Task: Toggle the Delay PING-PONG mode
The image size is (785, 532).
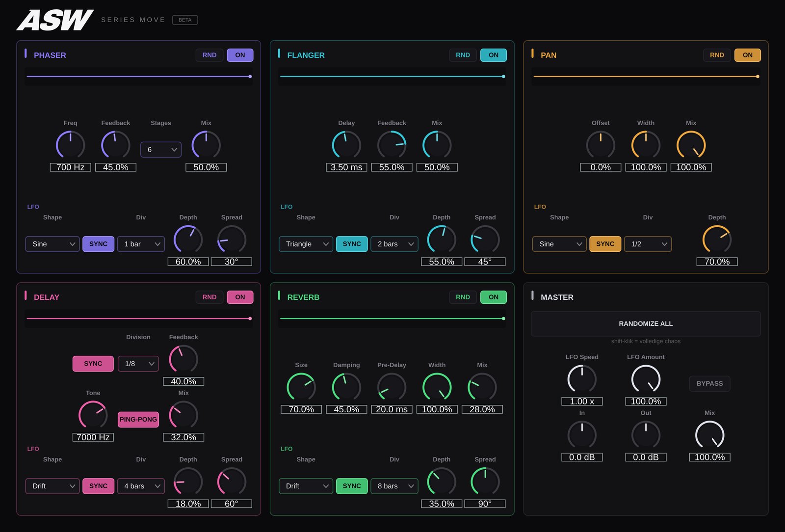Action: click(138, 420)
